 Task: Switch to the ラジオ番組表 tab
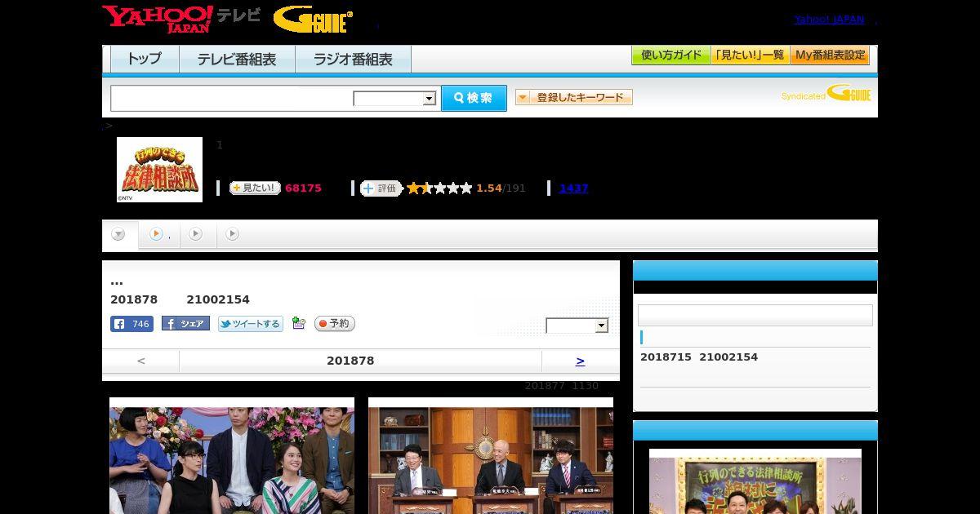click(x=353, y=59)
